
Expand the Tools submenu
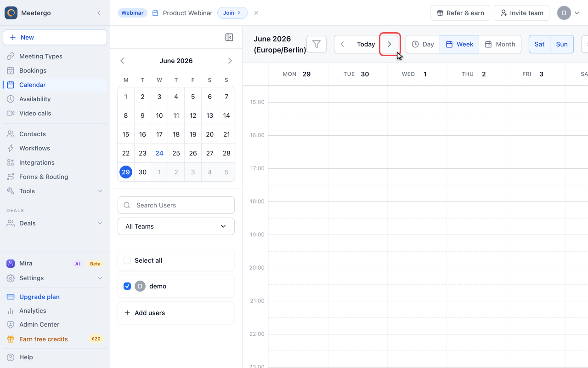[x=55, y=191]
